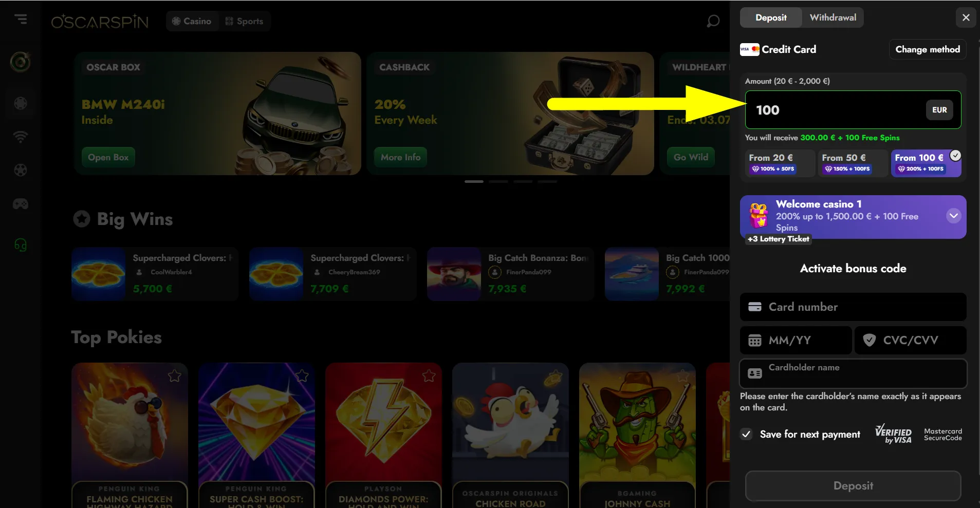Open the casino chip sidebar icon
Screen dimensions: 980x508
click(21, 103)
